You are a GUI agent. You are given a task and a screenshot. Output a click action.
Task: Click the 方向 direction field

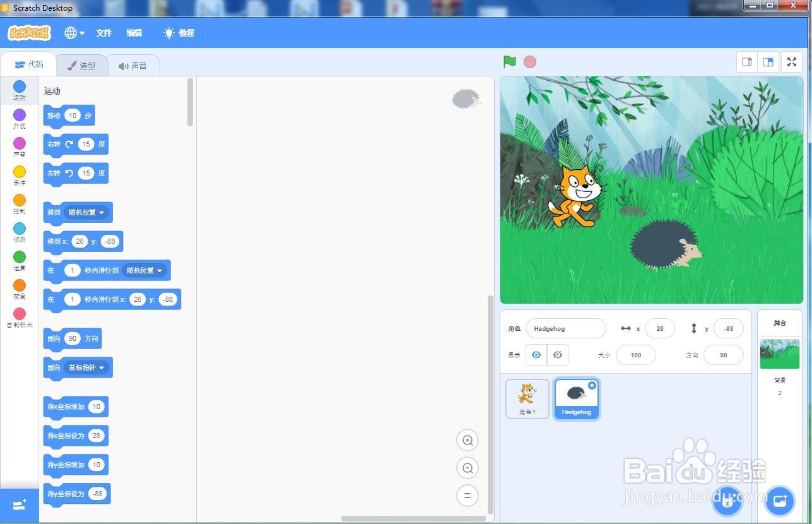click(x=723, y=355)
